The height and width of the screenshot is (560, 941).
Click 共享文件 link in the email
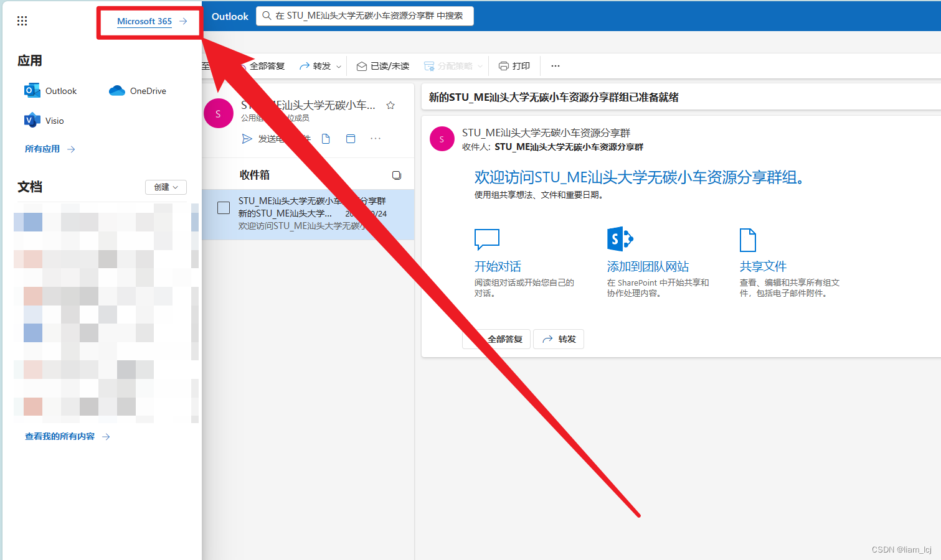(763, 266)
